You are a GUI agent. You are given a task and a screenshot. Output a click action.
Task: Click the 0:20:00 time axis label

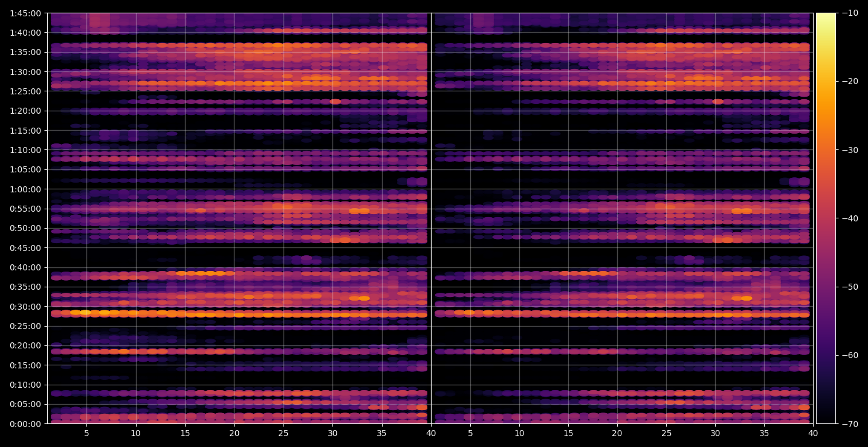pyautogui.click(x=25, y=345)
